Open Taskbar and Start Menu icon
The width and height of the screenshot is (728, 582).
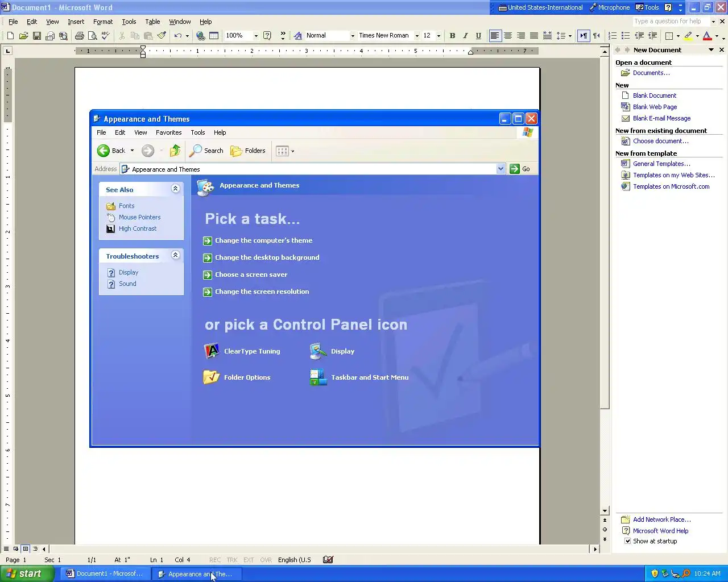click(x=359, y=377)
